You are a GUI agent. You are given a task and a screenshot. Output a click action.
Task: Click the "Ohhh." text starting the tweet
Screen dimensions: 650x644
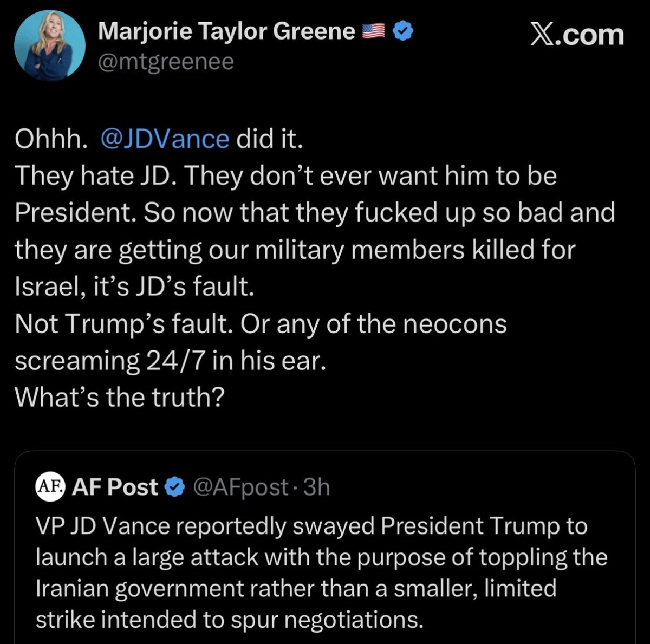(x=51, y=139)
